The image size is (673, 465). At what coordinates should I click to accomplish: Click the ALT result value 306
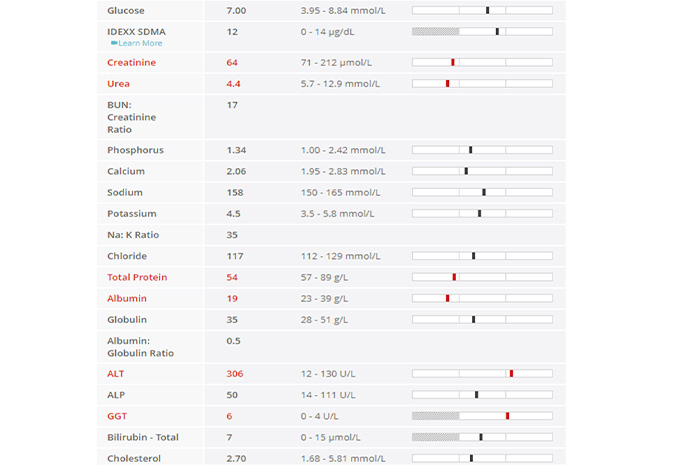coord(235,373)
